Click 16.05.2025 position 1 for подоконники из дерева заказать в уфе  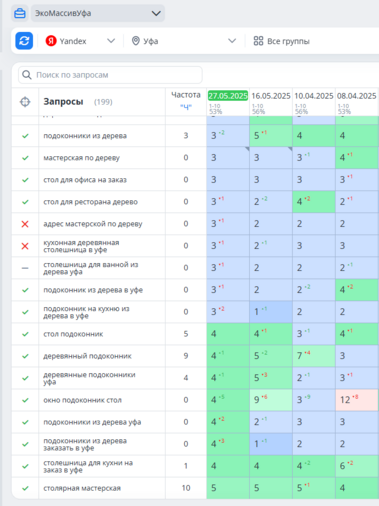click(x=271, y=444)
